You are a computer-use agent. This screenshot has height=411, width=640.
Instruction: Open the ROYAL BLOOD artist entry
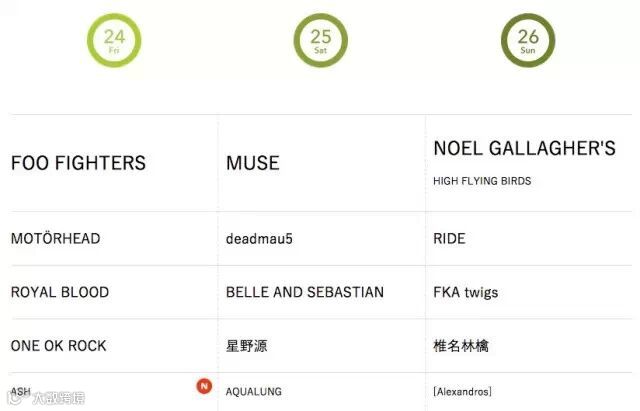pos(60,292)
